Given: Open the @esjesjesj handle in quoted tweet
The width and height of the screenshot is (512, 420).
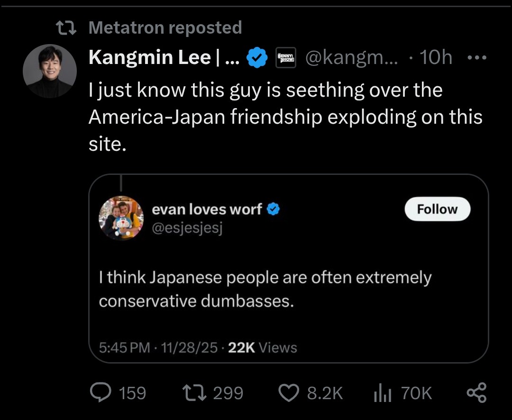Looking at the screenshot, I should (x=187, y=228).
